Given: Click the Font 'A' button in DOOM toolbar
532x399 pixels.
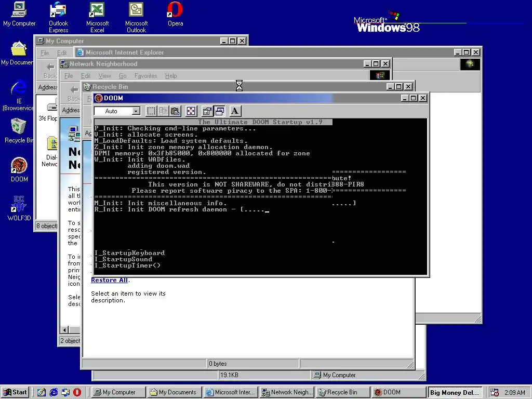Looking at the screenshot, I should tap(235, 111).
